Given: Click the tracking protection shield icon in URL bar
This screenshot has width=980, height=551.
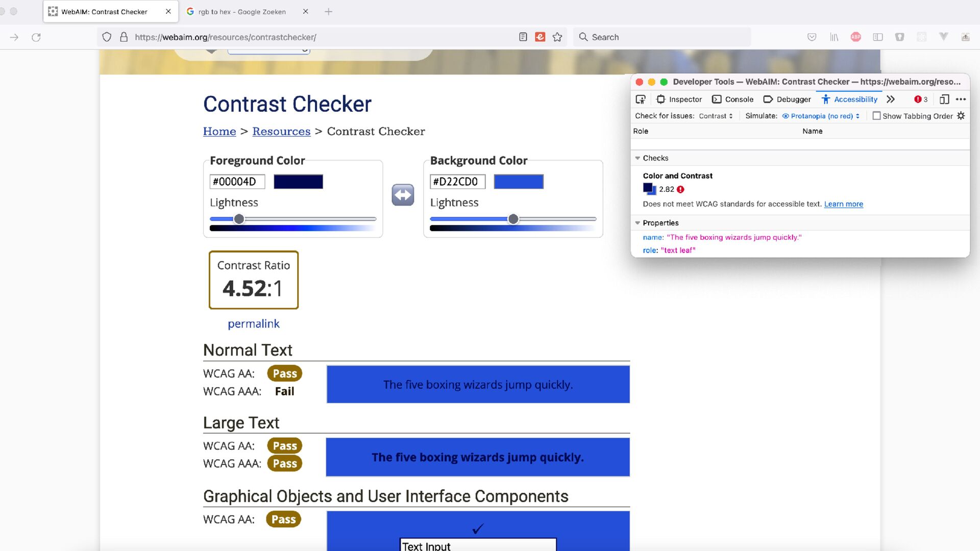Looking at the screenshot, I should (x=107, y=37).
